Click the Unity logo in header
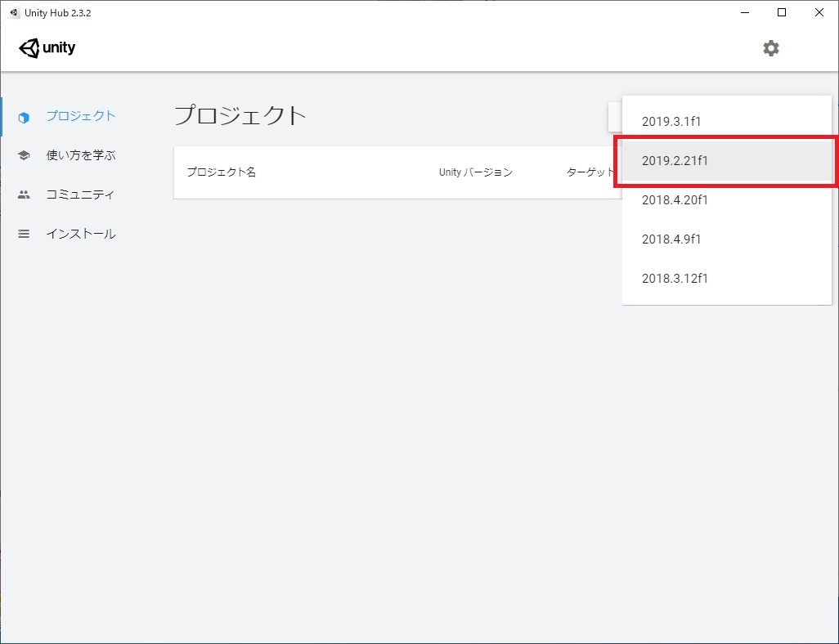 click(47, 48)
